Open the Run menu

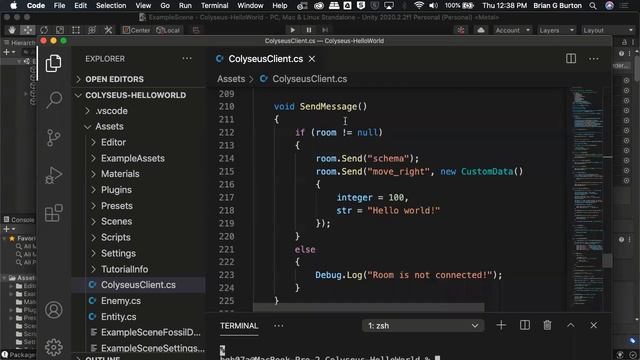[x=185, y=5]
